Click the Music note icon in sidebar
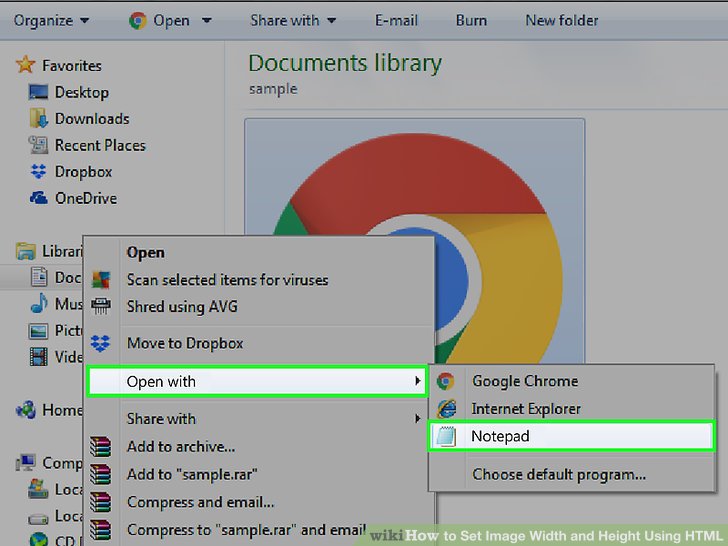This screenshot has height=546, width=728. click(39, 303)
